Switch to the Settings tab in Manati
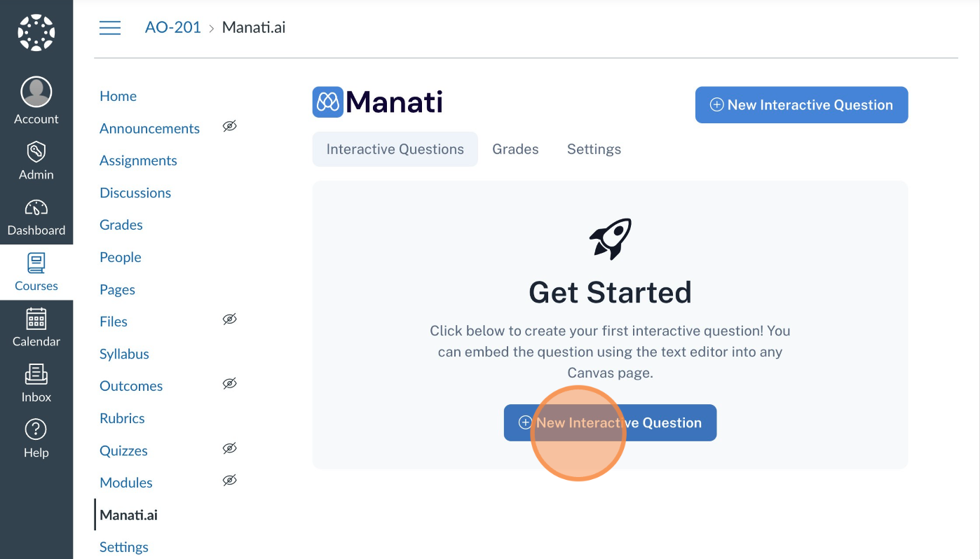 [x=594, y=149]
